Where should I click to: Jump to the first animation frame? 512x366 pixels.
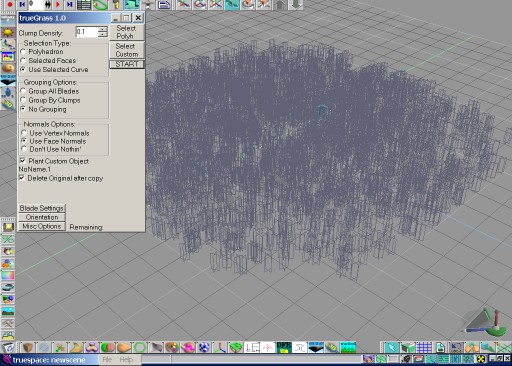[x=22, y=4]
